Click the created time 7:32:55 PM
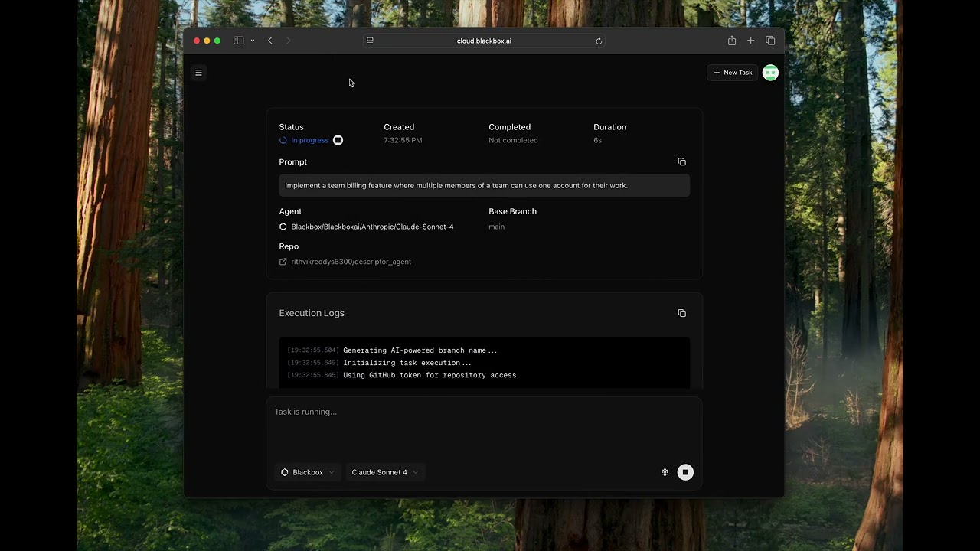 click(x=403, y=140)
